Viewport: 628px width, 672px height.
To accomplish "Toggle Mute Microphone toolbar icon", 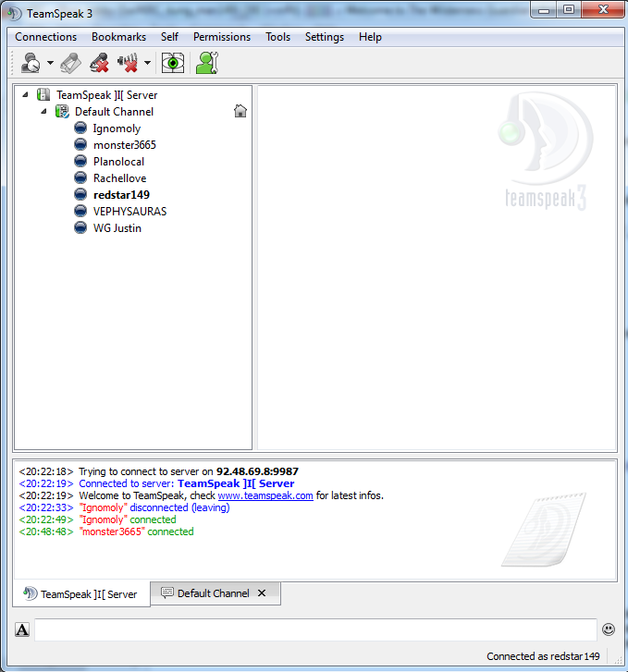I will (100, 63).
